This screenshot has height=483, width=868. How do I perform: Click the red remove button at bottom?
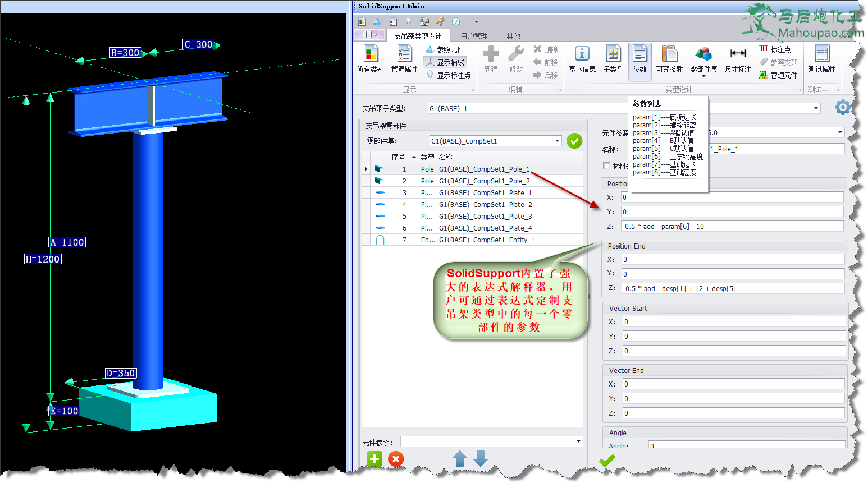tap(396, 459)
